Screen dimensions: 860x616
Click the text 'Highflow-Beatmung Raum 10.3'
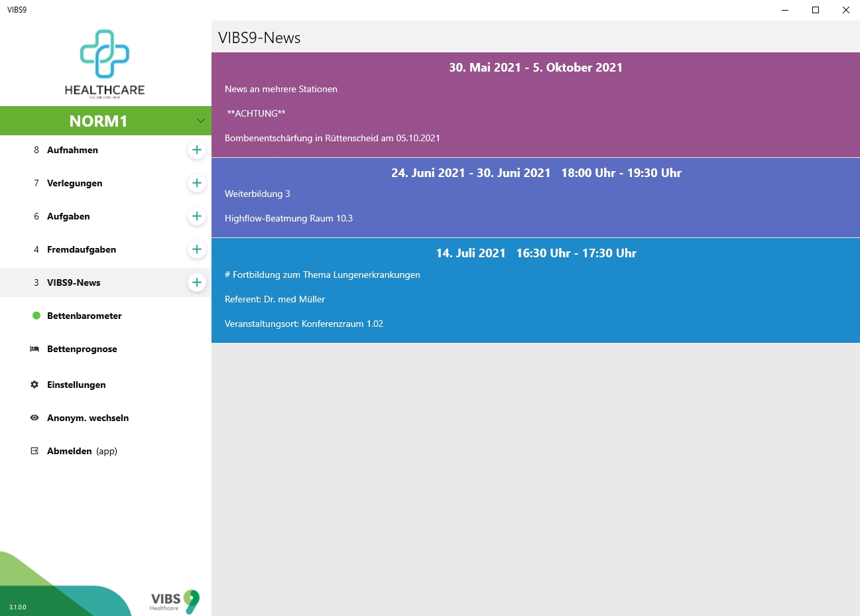pos(288,218)
